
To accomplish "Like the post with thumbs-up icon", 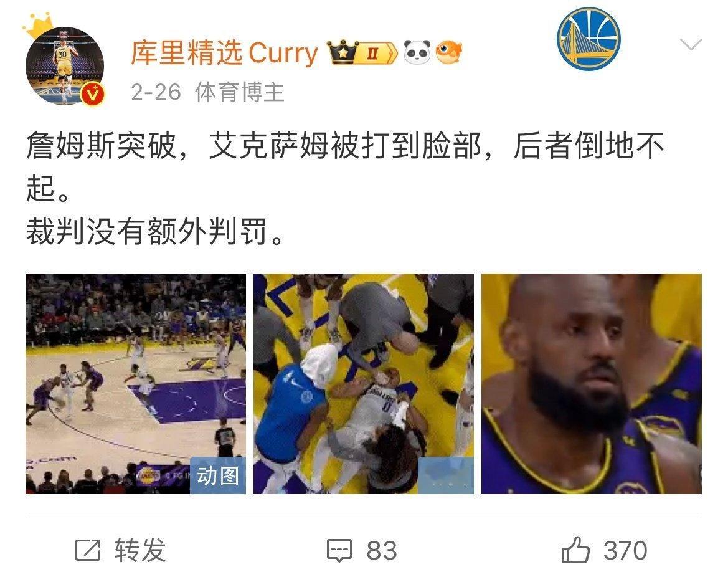I will click(575, 550).
